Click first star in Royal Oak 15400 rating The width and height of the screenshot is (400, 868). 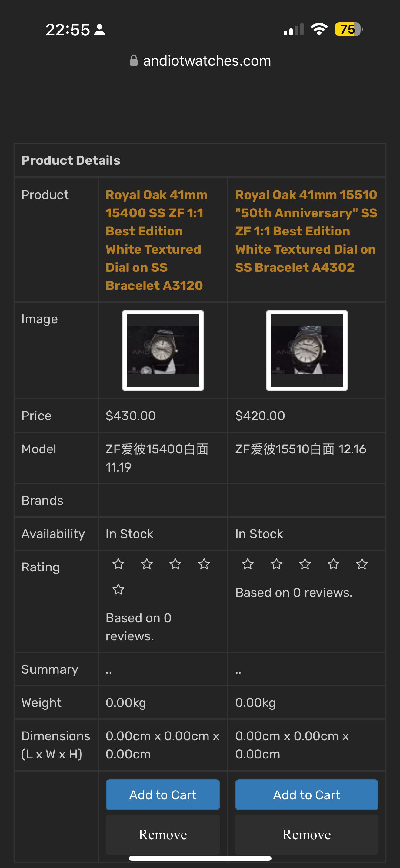pyautogui.click(x=118, y=564)
